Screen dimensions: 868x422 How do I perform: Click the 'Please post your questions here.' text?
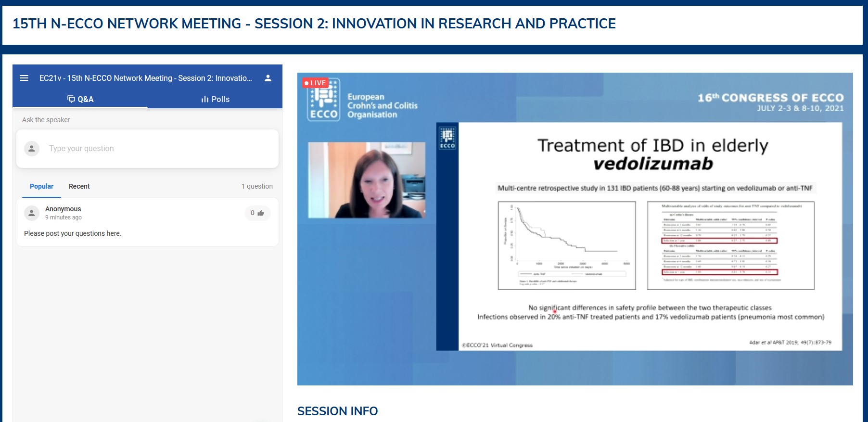click(73, 233)
